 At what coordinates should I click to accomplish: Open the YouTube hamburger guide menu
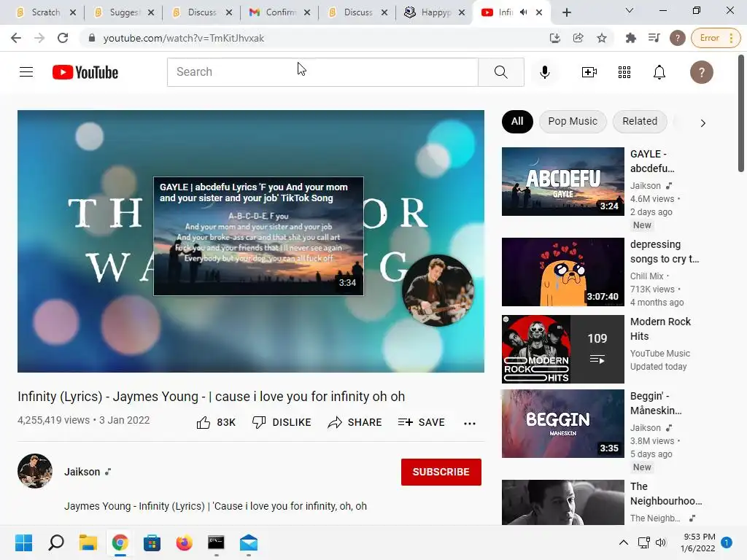pos(26,72)
